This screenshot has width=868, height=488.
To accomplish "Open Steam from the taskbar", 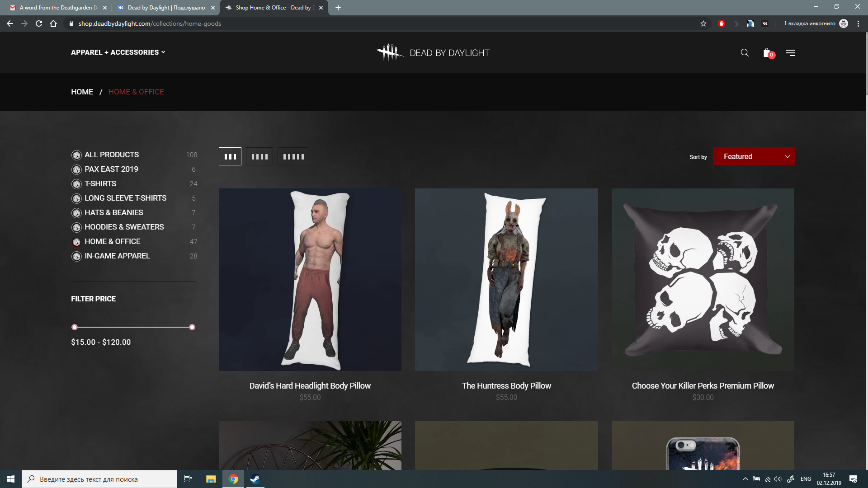I will (x=255, y=479).
